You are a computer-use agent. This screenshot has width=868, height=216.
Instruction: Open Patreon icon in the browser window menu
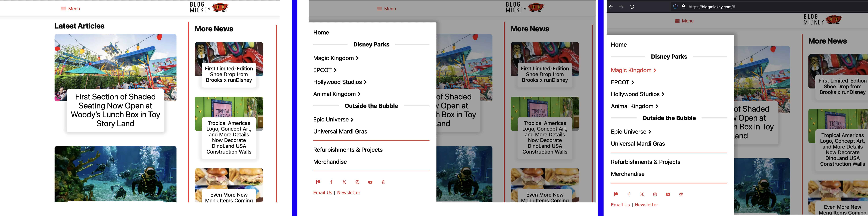(616, 194)
